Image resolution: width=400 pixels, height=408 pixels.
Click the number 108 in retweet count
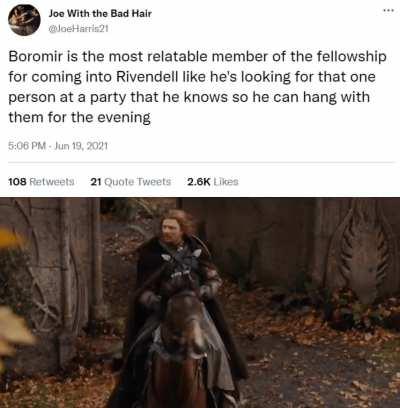tap(17, 182)
